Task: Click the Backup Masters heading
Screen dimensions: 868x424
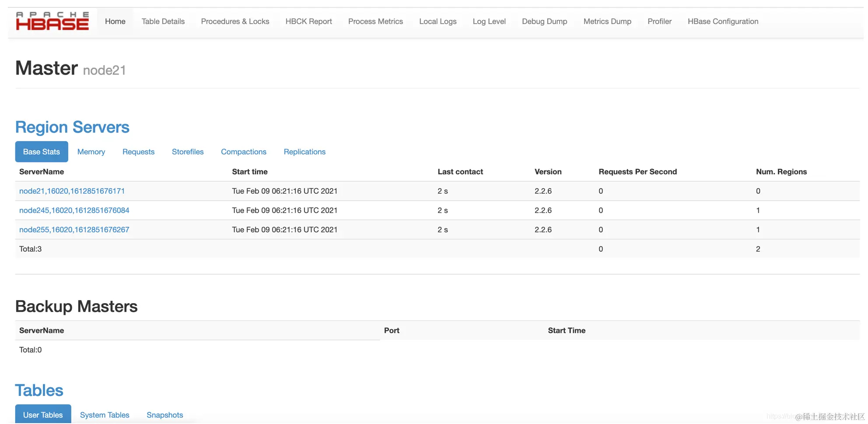Action: click(x=77, y=306)
